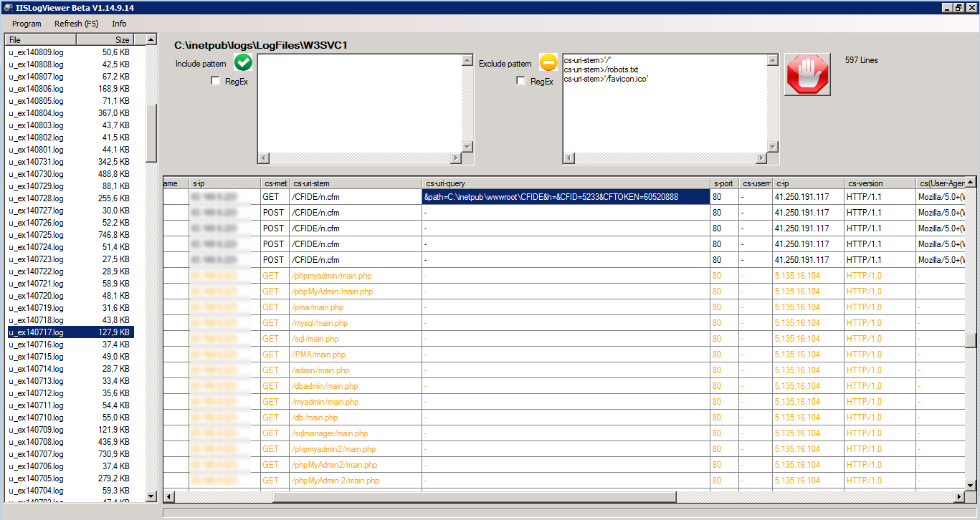Click the cs-uri-query column header

point(566,183)
